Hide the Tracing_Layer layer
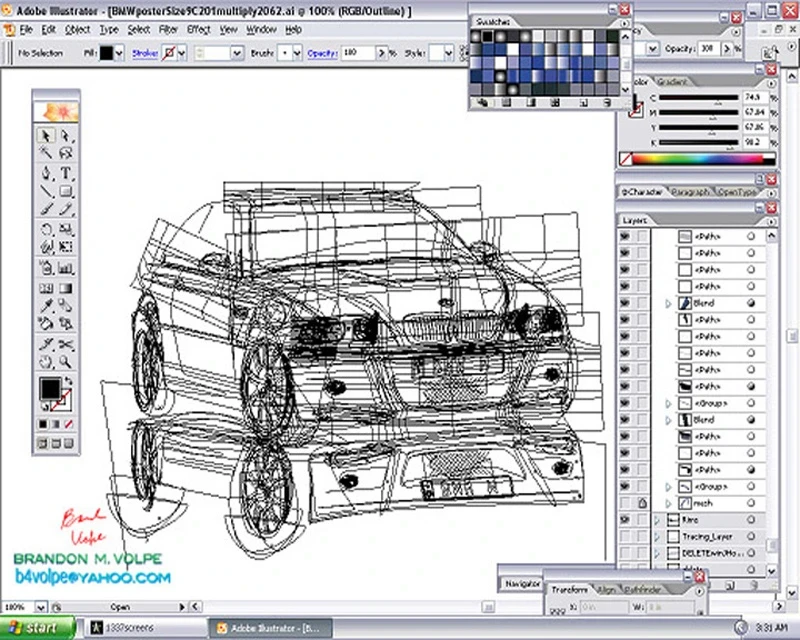 click(624, 536)
